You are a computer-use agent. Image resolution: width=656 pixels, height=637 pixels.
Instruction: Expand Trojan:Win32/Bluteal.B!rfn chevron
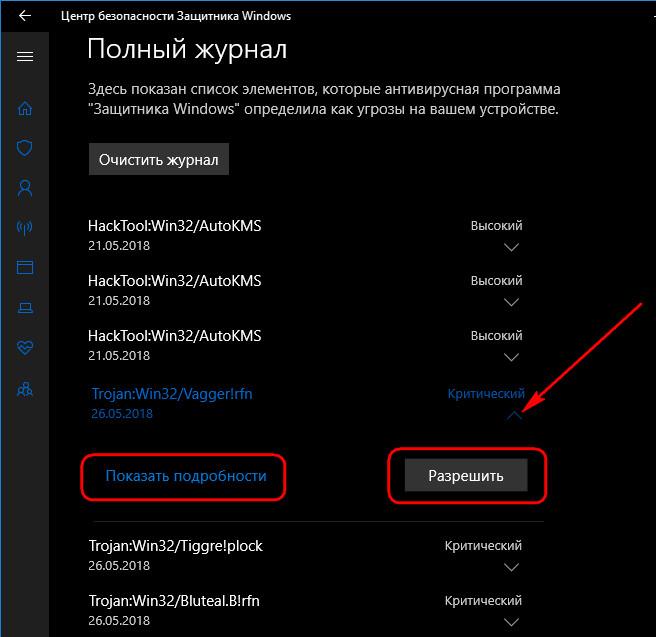511,622
